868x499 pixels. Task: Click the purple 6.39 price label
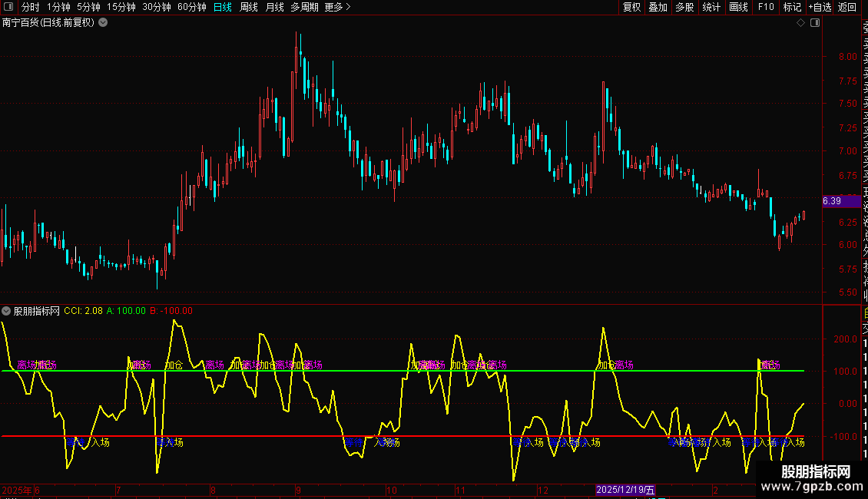(839, 201)
